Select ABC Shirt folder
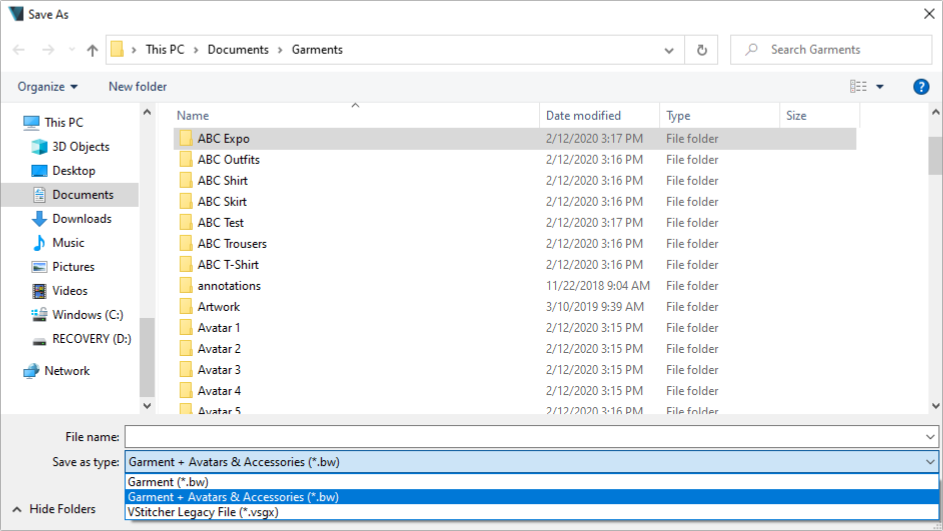The width and height of the screenshot is (943, 531). [223, 180]
